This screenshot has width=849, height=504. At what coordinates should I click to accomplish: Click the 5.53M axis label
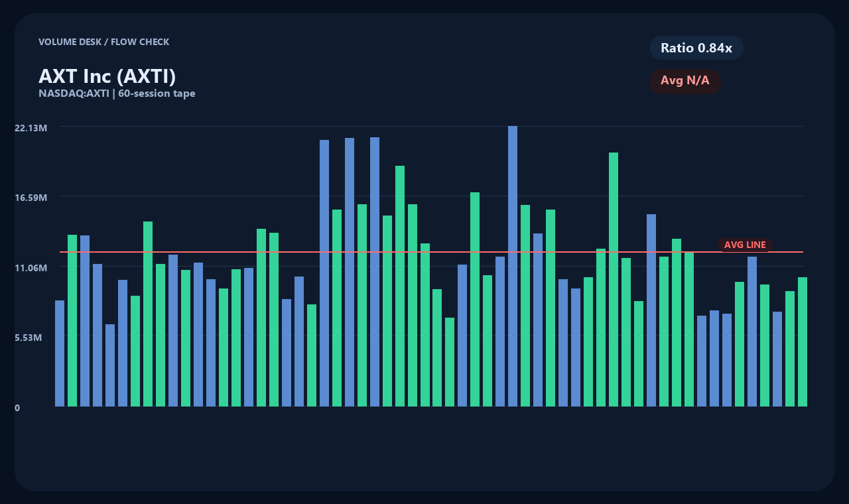29,338
